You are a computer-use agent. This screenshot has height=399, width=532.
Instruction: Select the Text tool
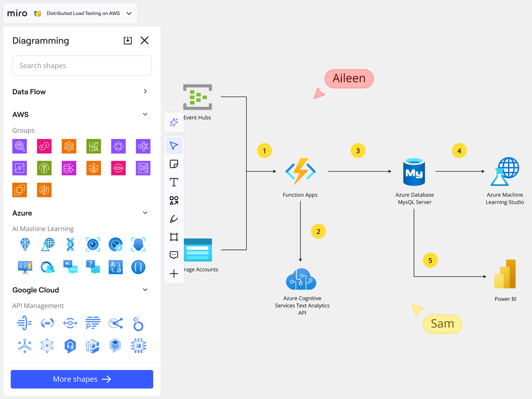[174, 182]
